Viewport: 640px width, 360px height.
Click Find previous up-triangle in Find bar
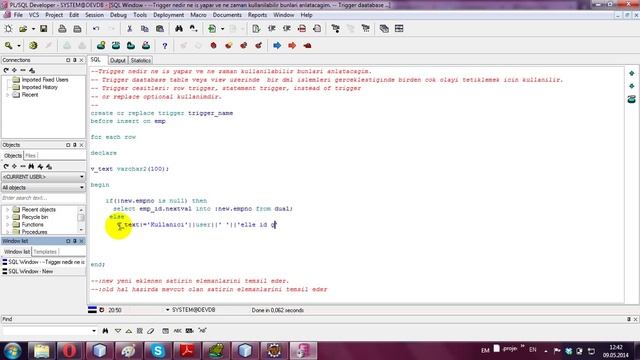coord(129,331)
